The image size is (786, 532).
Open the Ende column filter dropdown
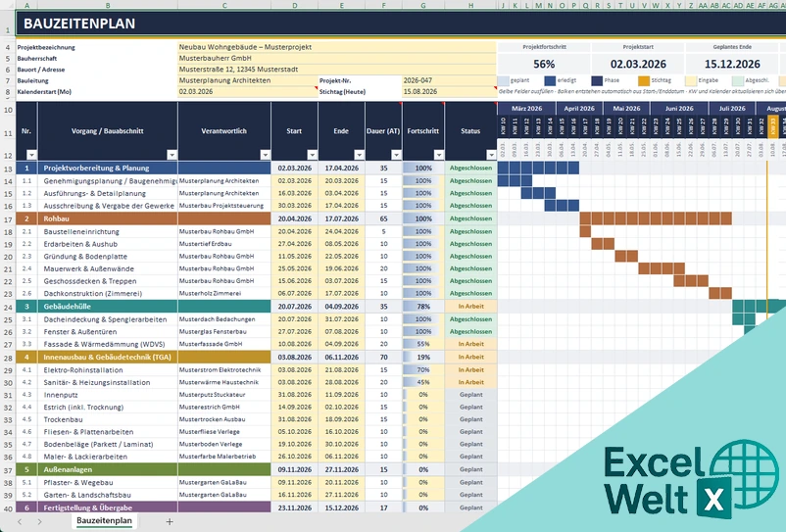coord(359,155)
